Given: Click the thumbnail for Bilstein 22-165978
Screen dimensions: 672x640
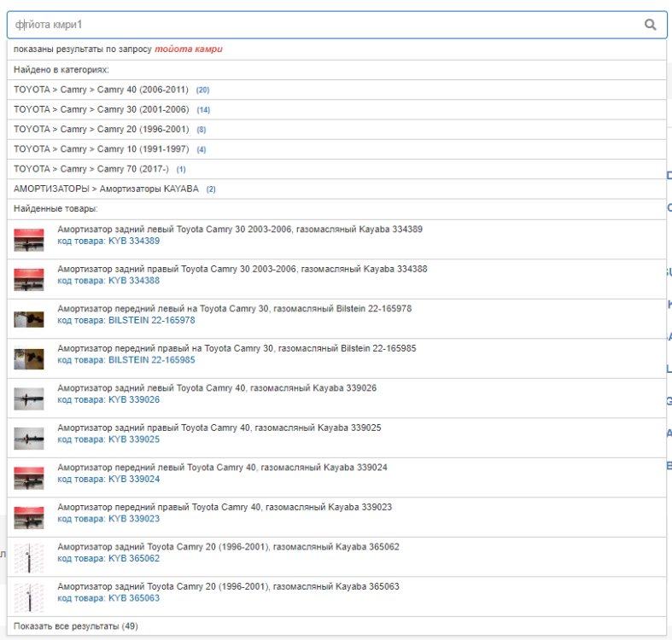Looking at the screenshot, I should point(29,319).
